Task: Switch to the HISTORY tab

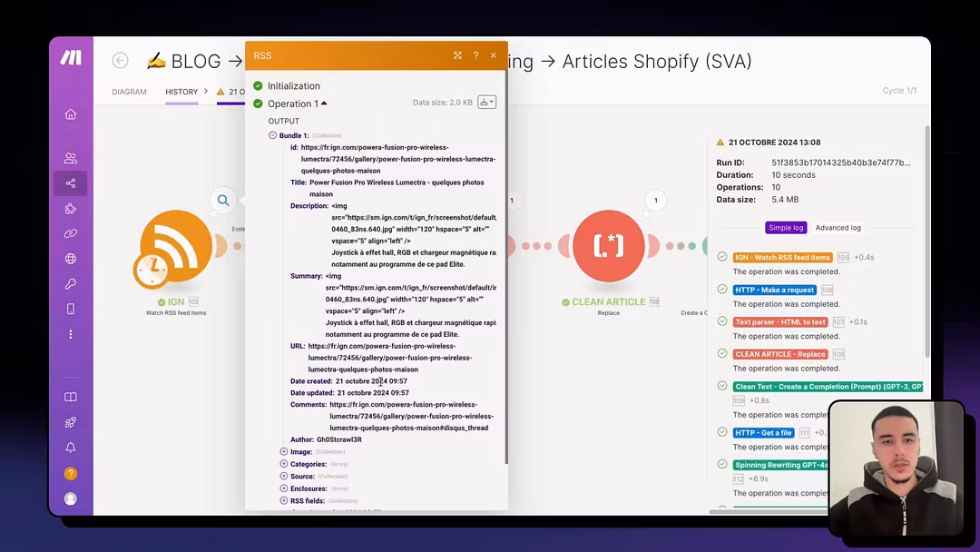Action: (181, 92)
